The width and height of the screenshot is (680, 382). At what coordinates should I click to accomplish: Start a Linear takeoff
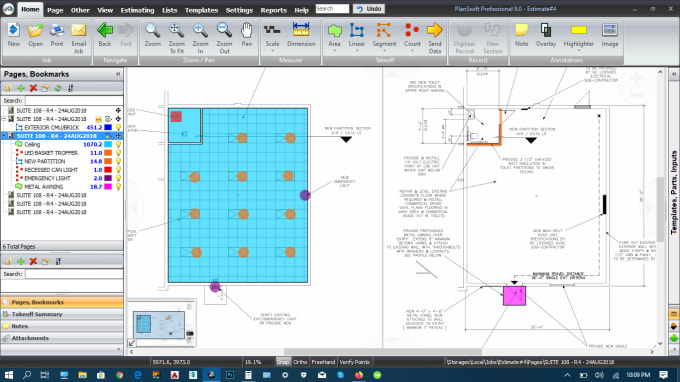coord(356,35)
